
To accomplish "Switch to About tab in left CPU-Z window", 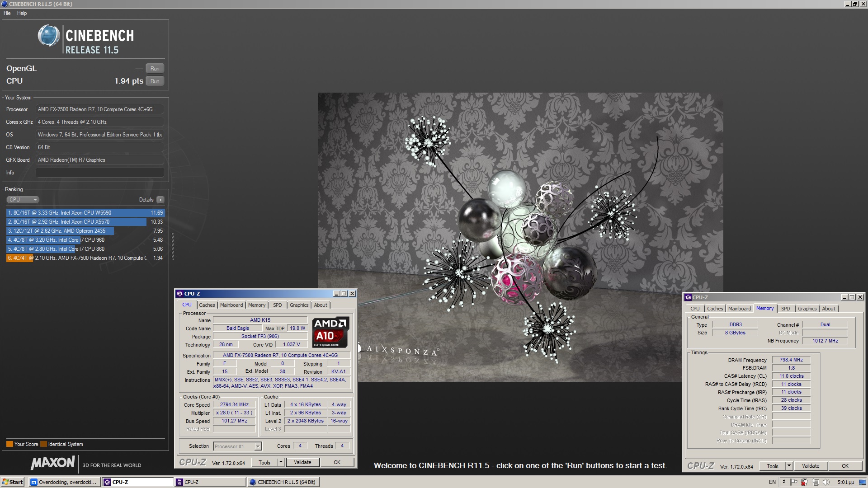I will (321, 305).
